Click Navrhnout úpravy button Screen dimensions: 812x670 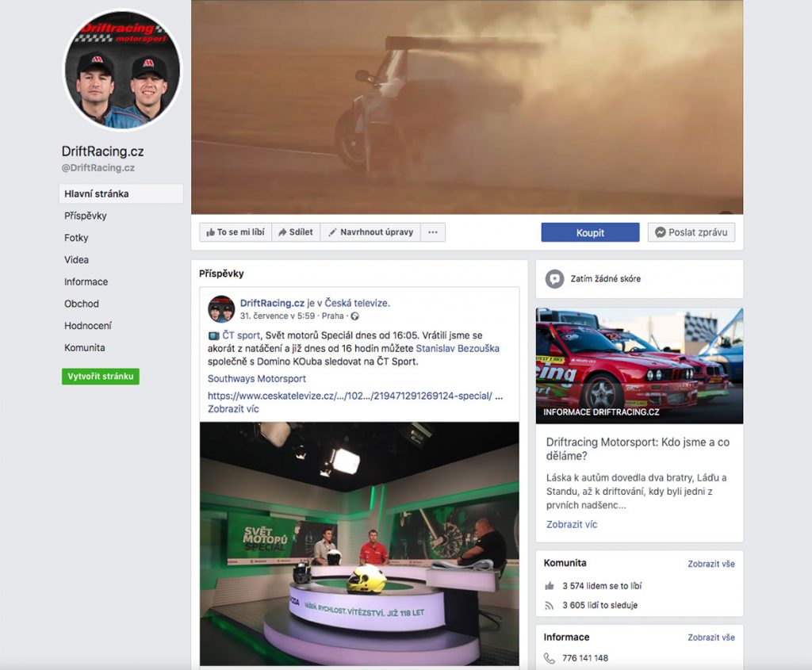[371, 232]
